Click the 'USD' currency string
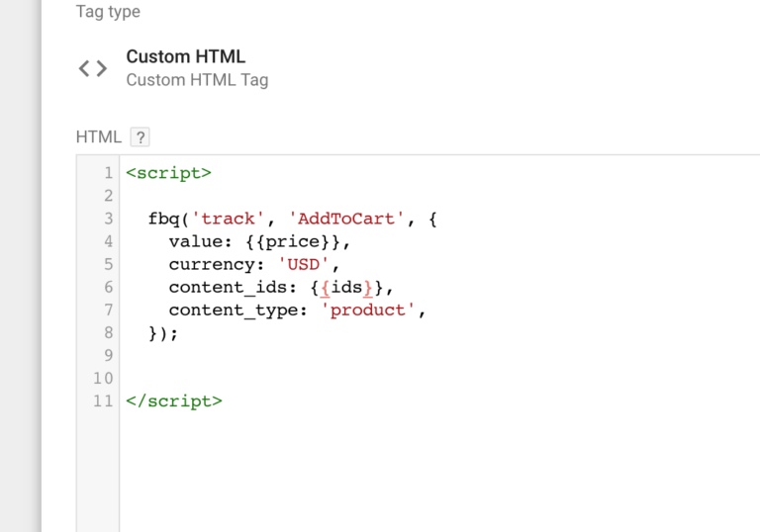760x532 pixels. (x=304, y=265)
